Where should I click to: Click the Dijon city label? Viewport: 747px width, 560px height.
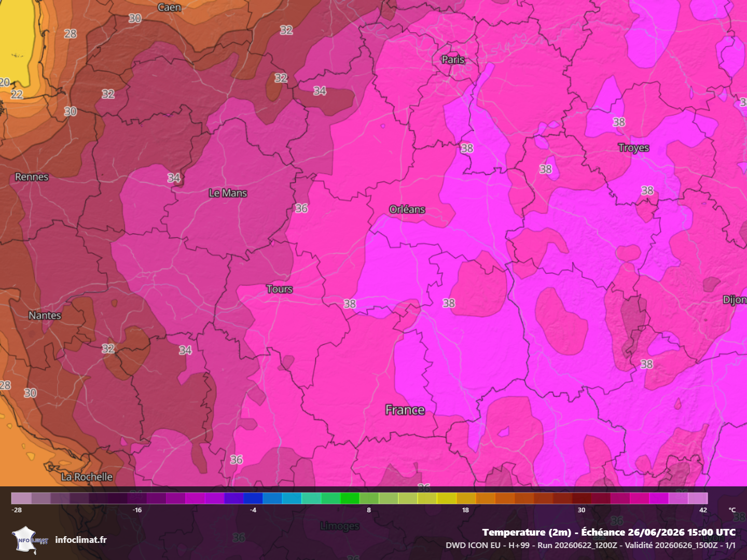point(735,300)
